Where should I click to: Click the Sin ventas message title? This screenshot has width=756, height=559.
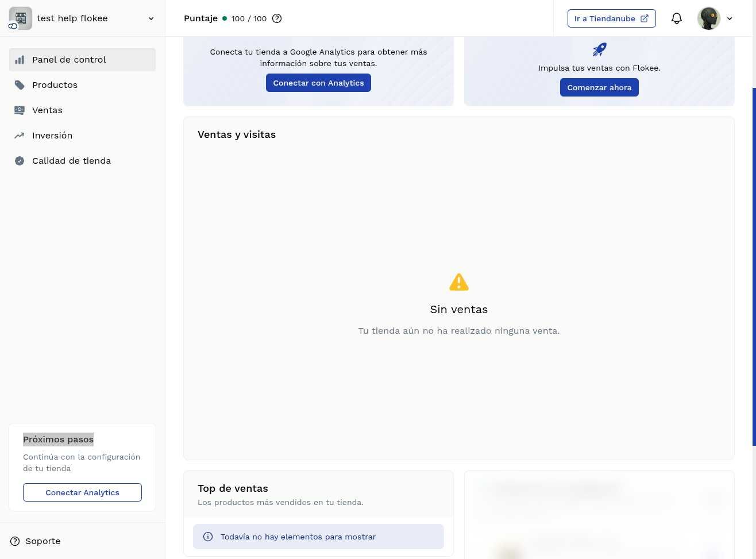pyautogui.click(x=459, y=309)
